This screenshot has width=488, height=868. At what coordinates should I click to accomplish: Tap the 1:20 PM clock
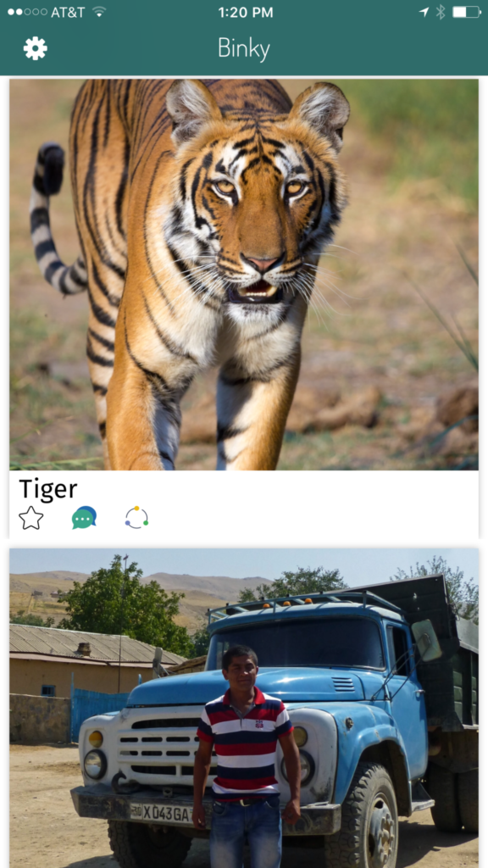pos(245,12)
